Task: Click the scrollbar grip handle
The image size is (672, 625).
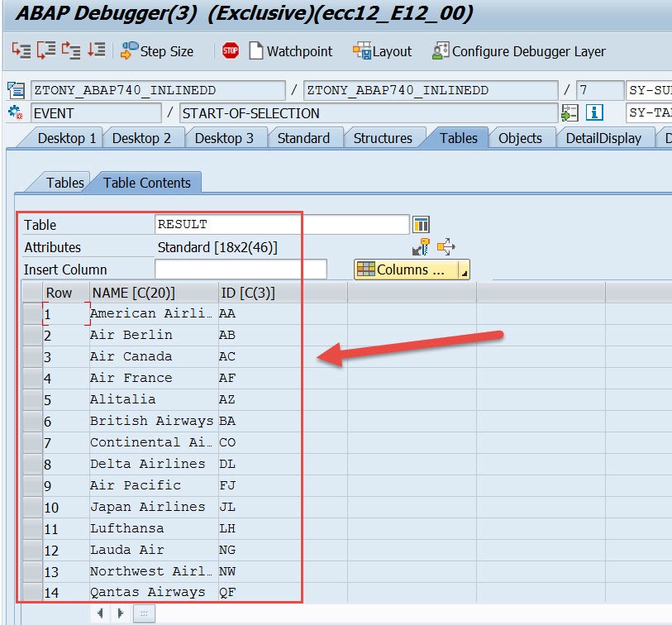Action: coord(144,614)
